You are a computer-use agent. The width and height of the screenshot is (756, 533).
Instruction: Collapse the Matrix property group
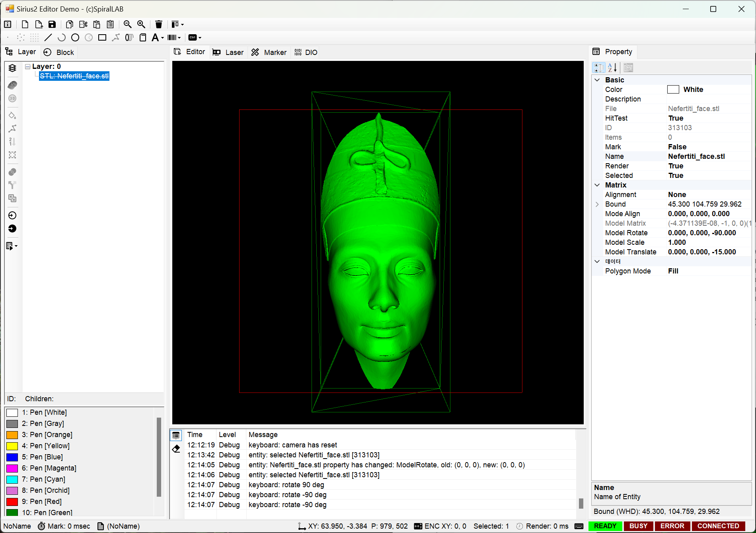click(597, 185)
